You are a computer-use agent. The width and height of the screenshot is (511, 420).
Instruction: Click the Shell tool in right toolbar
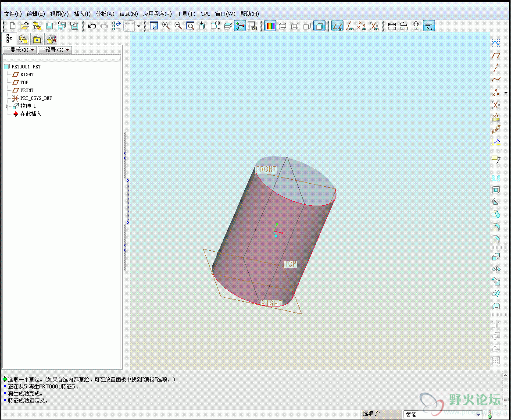click(496, 190)
